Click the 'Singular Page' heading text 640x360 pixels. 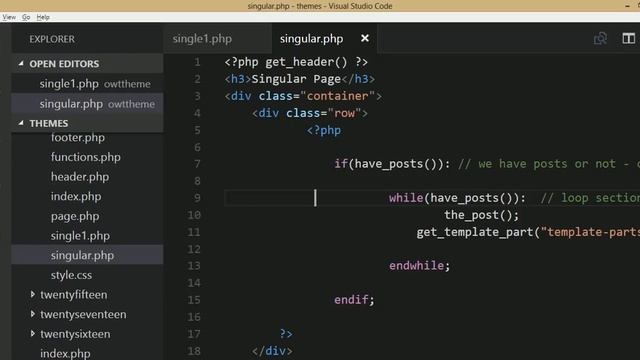296,79
